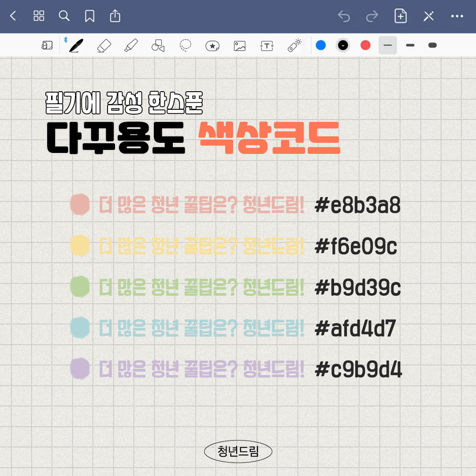
Task: Tap the share and export icon
Action: [115, 16]
